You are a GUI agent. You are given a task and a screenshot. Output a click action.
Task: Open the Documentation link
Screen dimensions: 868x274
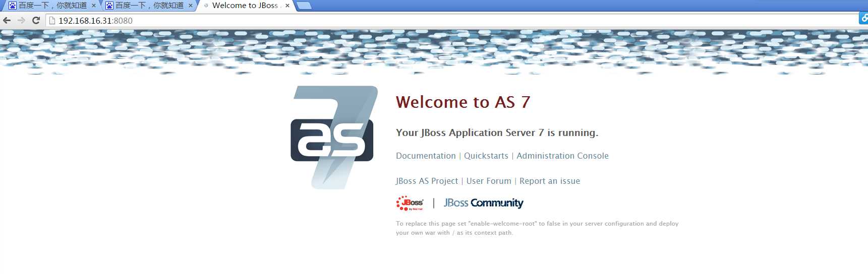tap(426, 156)
